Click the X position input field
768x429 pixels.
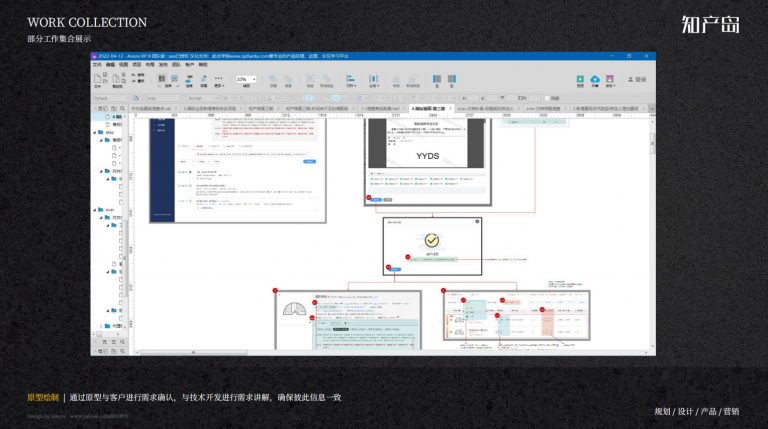(471, 98)
